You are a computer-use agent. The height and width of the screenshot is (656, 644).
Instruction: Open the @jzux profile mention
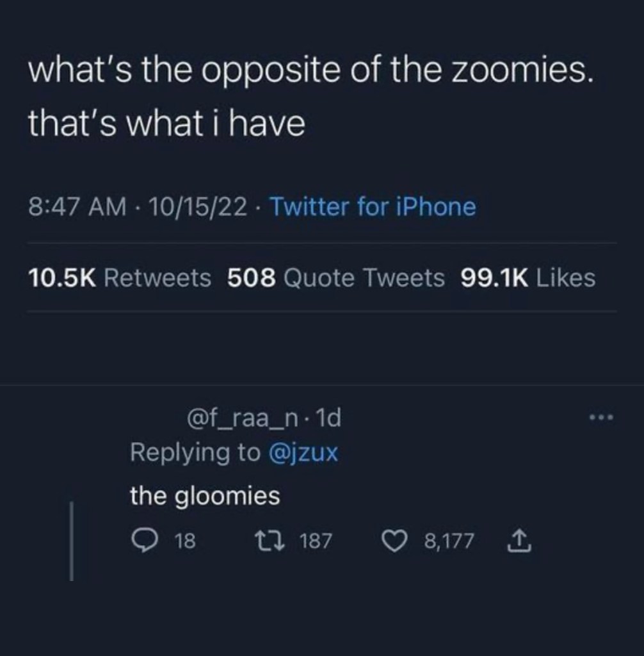pos(302,453)
